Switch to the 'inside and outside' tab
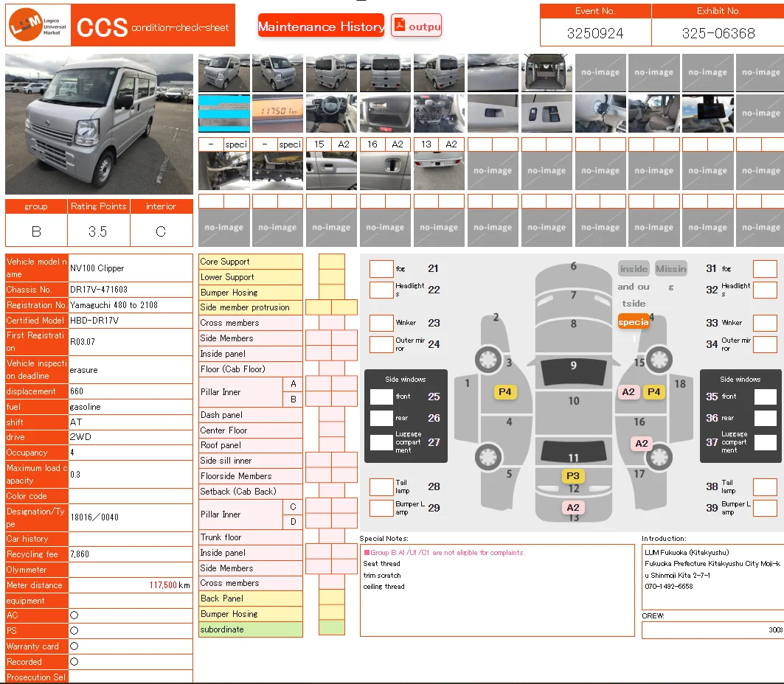Screen dimensions: 784x684 pos(634,269)
